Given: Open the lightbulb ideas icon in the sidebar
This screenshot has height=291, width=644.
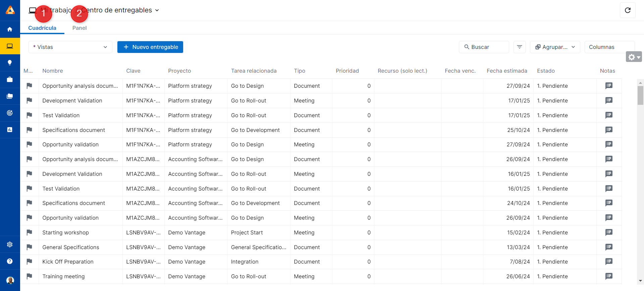Looking at the screenshot, I should click(10, 63).
